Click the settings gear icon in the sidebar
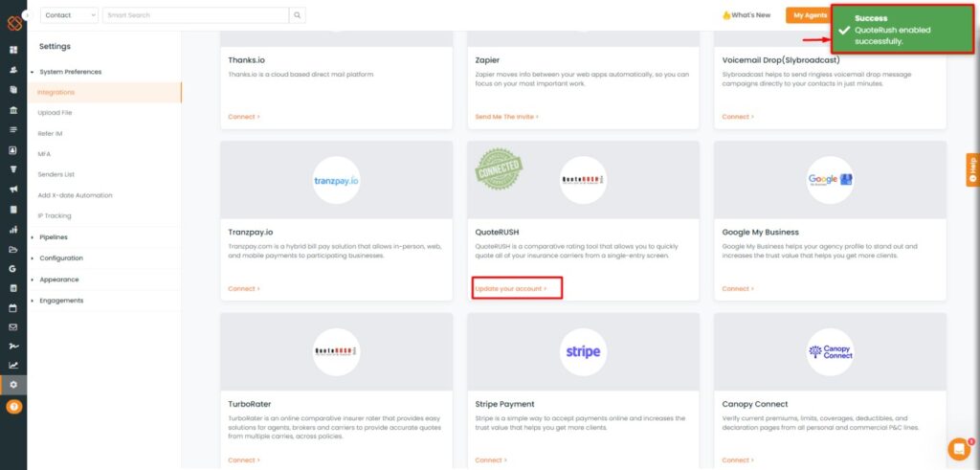The image size is (980, 470). (x=13, y=385)
